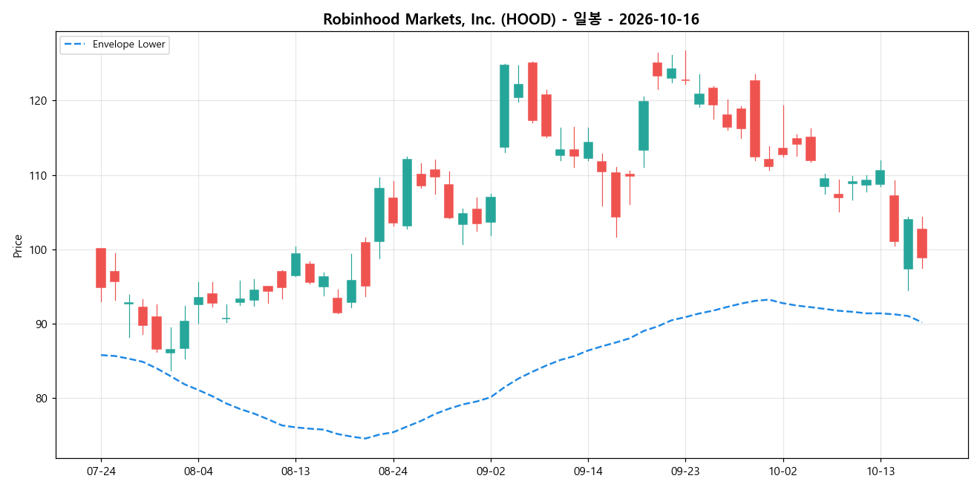Select the 07-24 x-axis date label
This screenshot has width=980, height=490.
pyautogui.click(x=100, y=471)
